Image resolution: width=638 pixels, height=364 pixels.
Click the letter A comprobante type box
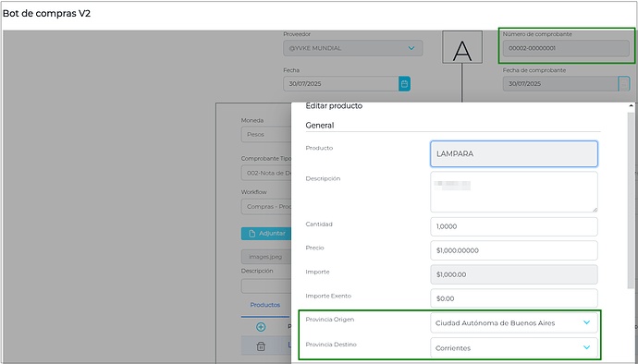(462, 47)
